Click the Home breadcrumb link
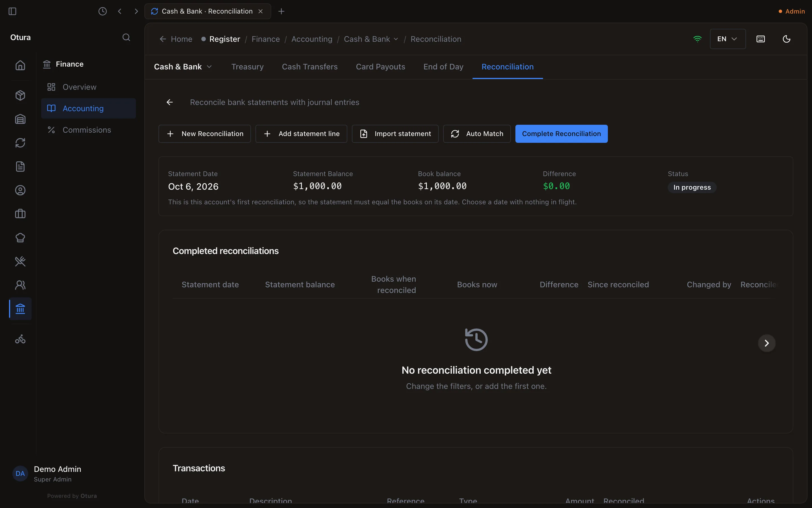The height and width of the screenshot is (508, 812). click(x=176, y=39)
